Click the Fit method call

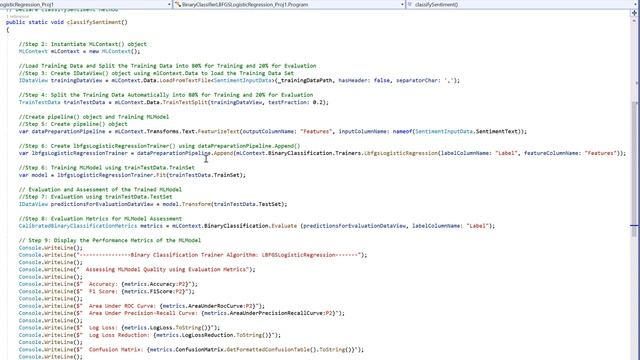[161, 175]
